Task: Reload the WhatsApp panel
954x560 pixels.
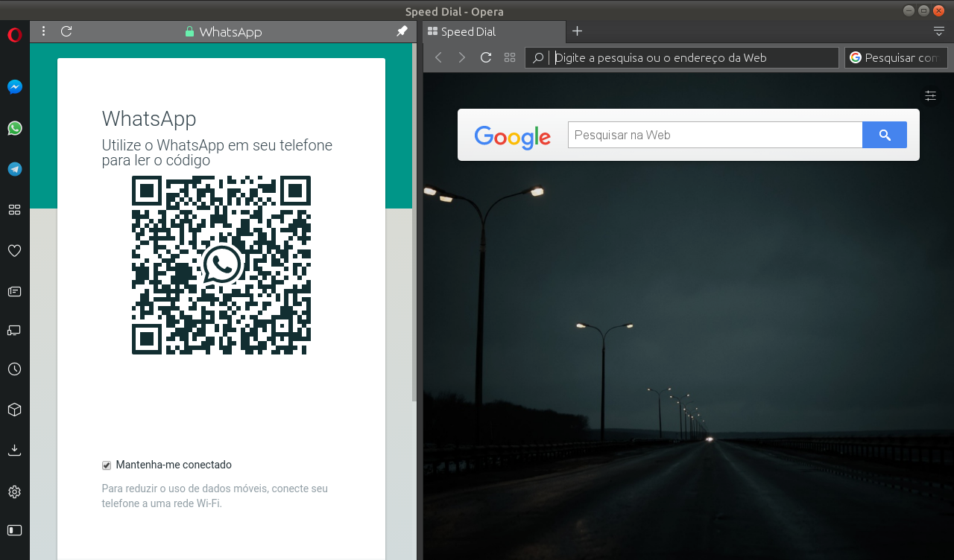Action: (66, 31)
